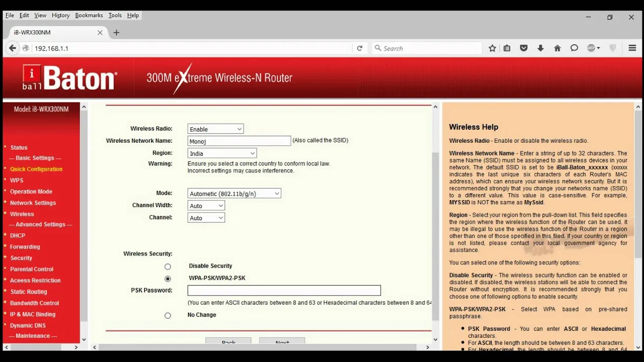Open the Mode dropdown (802.11b/g/n)
This screenshot has width=644, height=362.
234,194
